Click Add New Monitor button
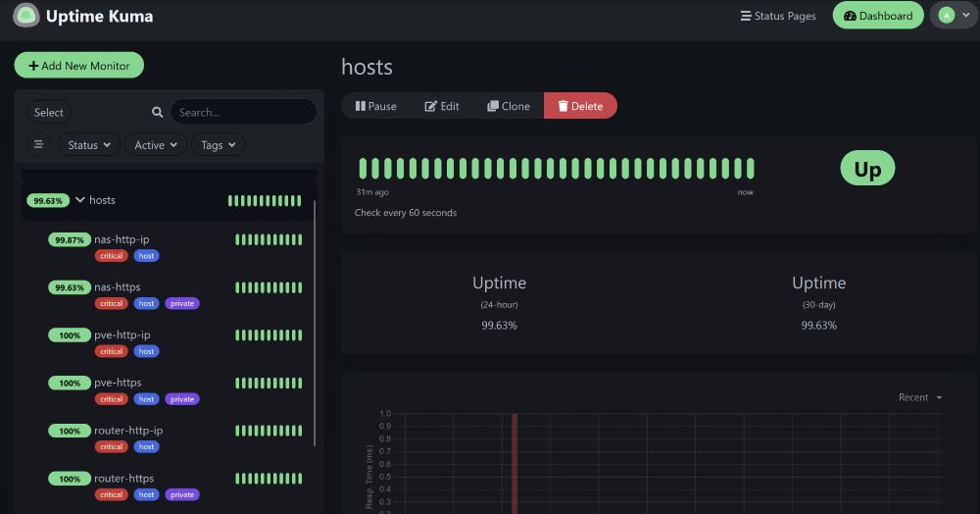This screenshot has height=514, width=980. [78, 65]
